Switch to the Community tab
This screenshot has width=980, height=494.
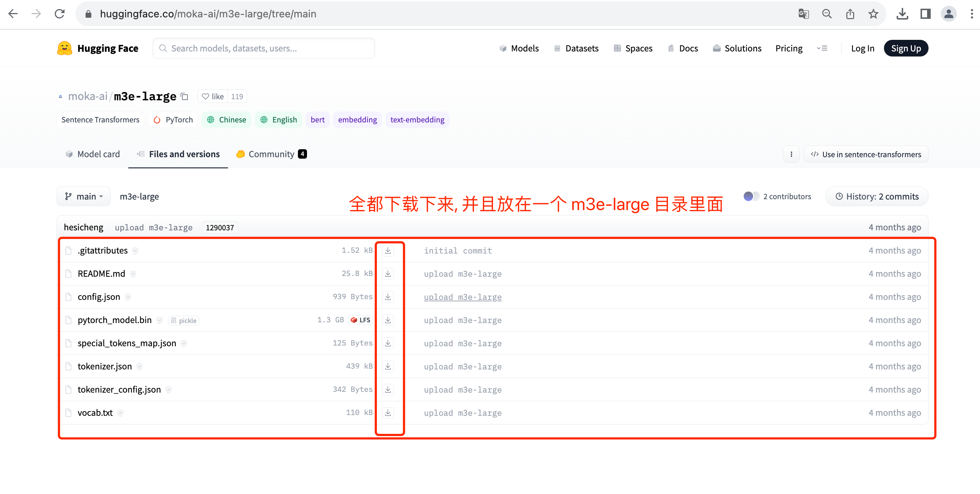click(x=271, y=154)
